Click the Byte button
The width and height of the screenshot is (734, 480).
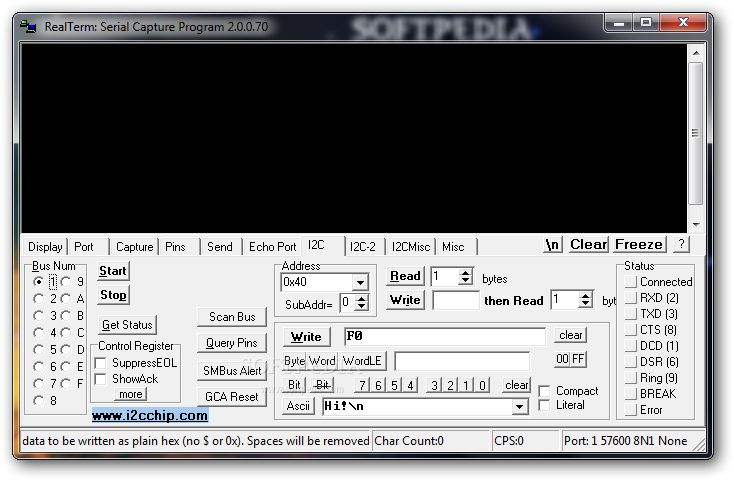[x=294, y=361]
